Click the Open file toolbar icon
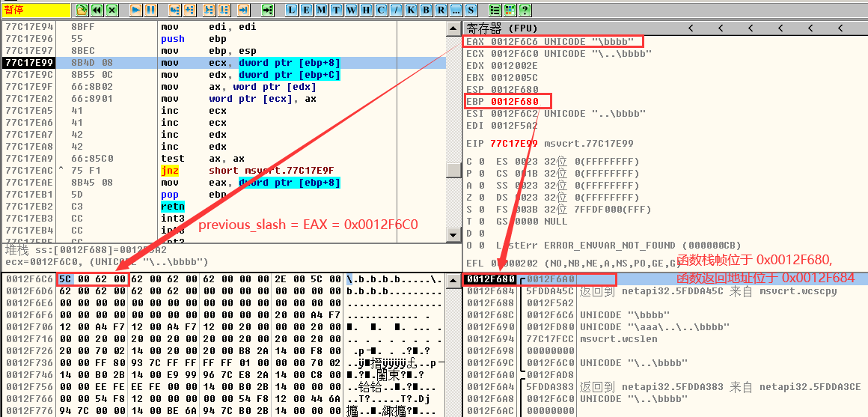 pyautogui.click(x=82, y=10)
